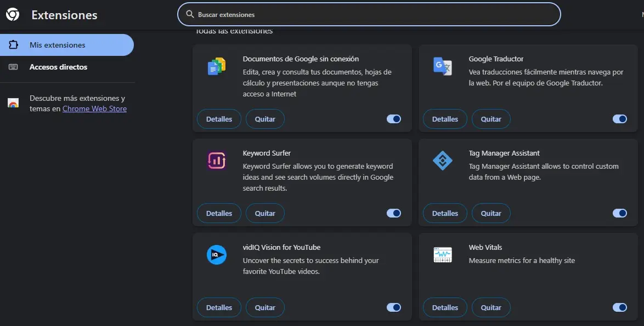Click the vidIQ Vision extension icon
The width and height of the screenshot is (644, 326).
click(217, 255)
